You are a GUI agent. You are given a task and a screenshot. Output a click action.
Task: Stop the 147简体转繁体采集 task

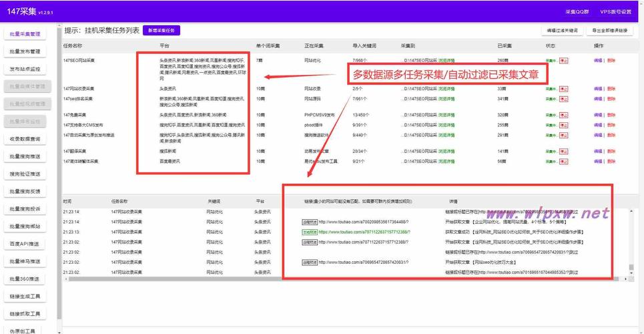pyautogui.click(x=564, y=162)
